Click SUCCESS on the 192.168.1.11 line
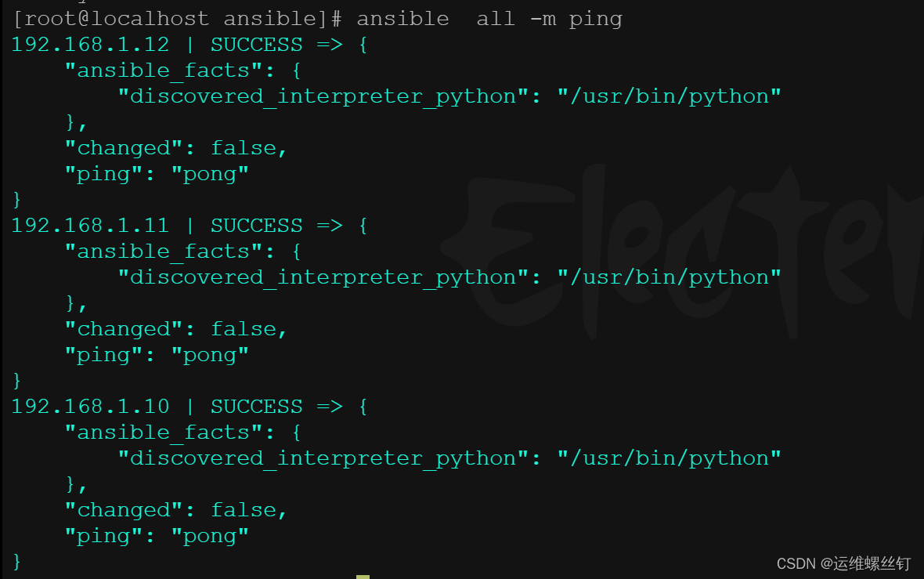Viewport: 924px width, 579px height. [x=256, y=226]
